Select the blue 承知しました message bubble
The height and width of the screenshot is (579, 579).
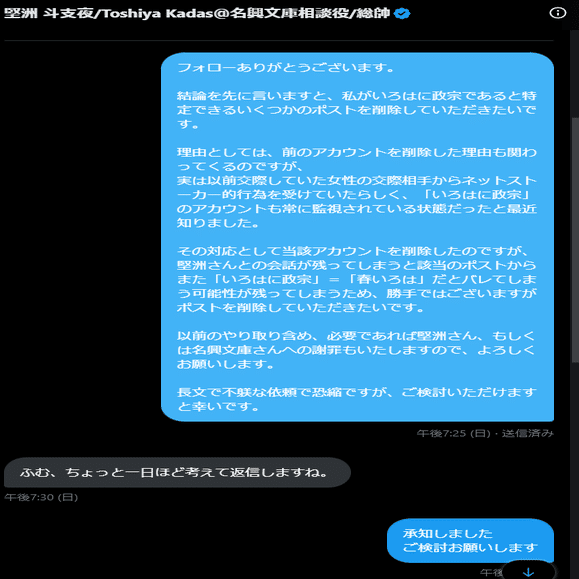(470, 540)
